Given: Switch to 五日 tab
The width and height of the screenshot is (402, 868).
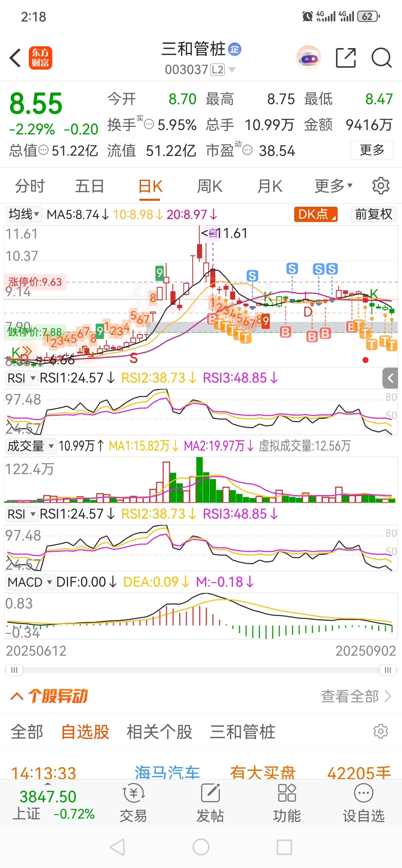Looking at the screenshot, I should (89, 186).
